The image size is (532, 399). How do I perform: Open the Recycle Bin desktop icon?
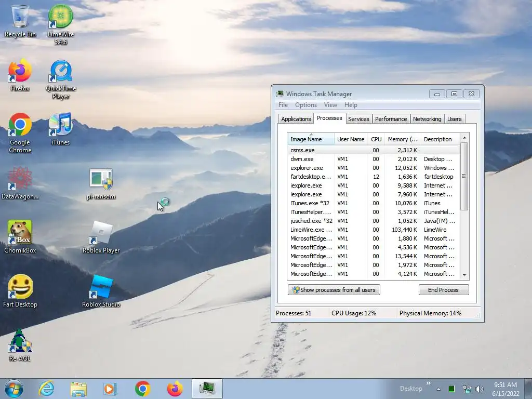[x=20, y=21]
